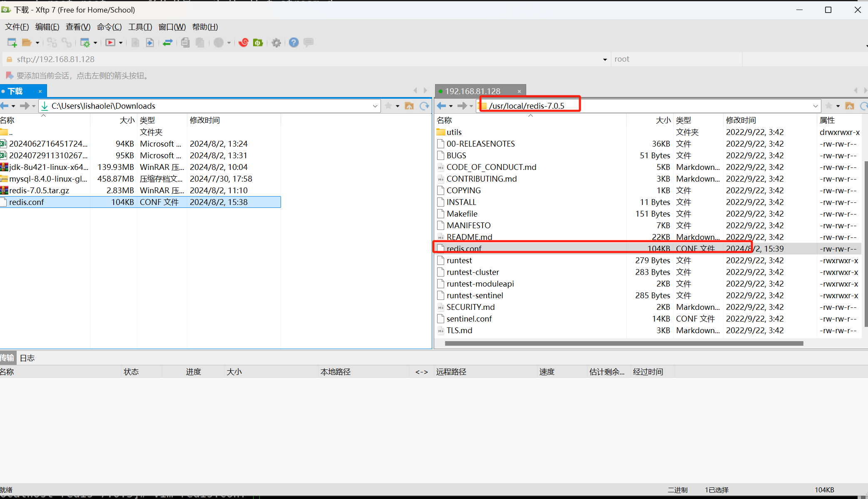Expand the remote path dropdown chevron

[x=815, y=106]
